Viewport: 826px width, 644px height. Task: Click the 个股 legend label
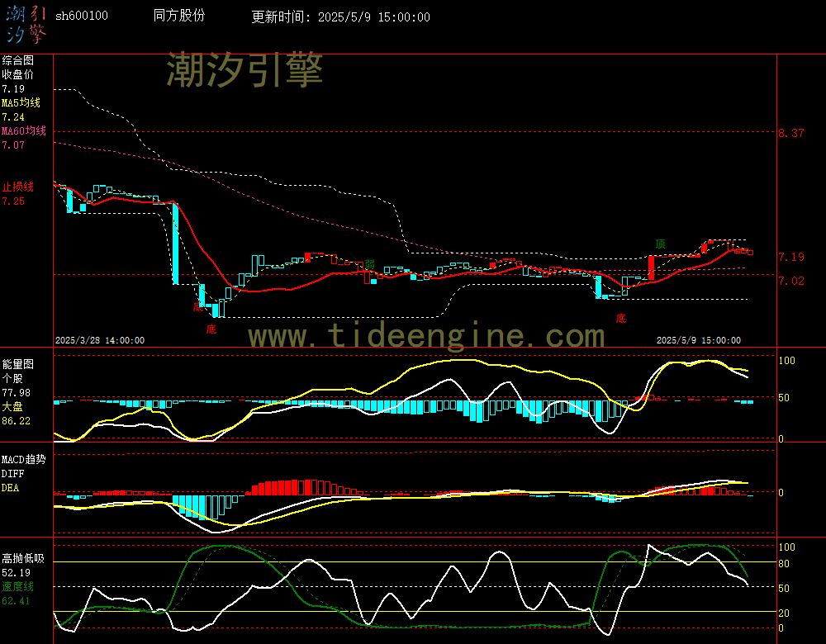[x=12, y=378]
